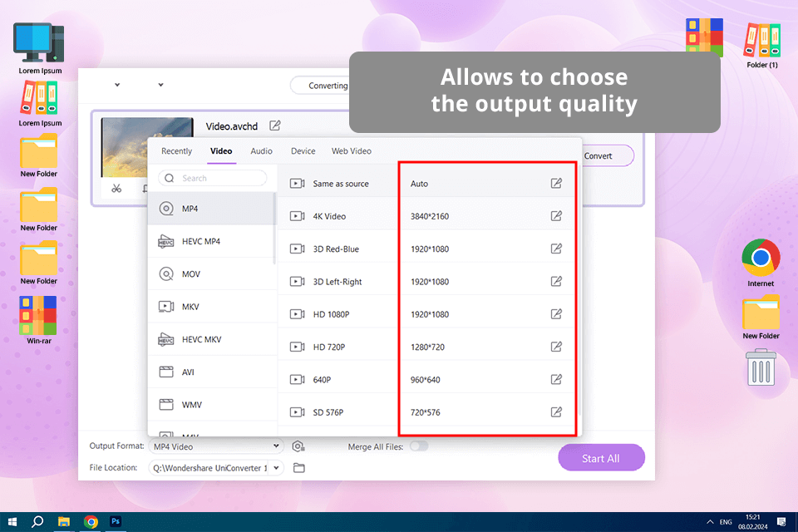Choose HD 720P quality
This screenshot has width=798, height=532.
pyautogui.click(x=337, y=347)
